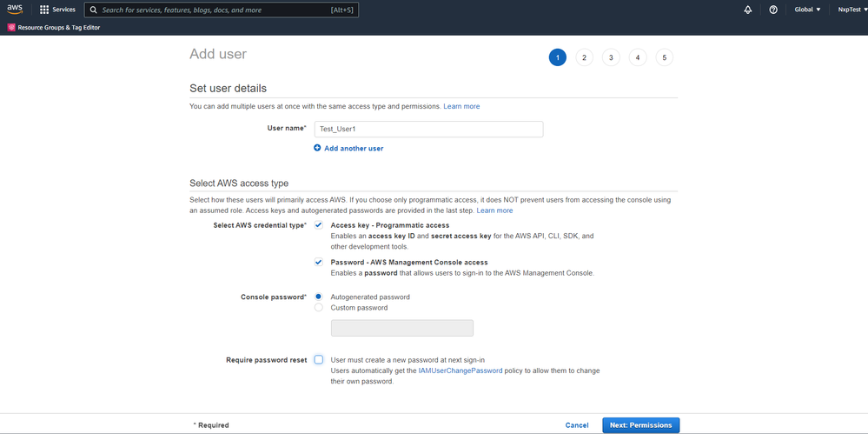
Task: Uncheck Access key - Programmatic access
Action: click(319, 225)
